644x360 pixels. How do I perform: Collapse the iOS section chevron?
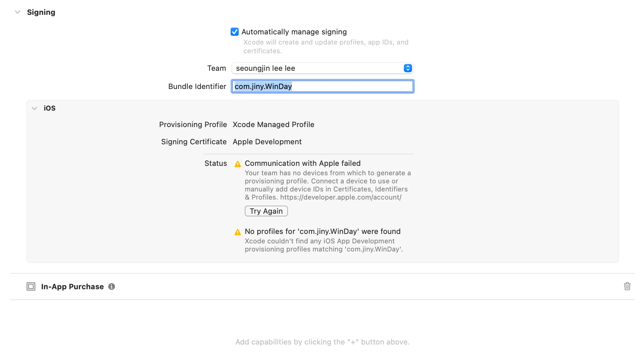34,108
